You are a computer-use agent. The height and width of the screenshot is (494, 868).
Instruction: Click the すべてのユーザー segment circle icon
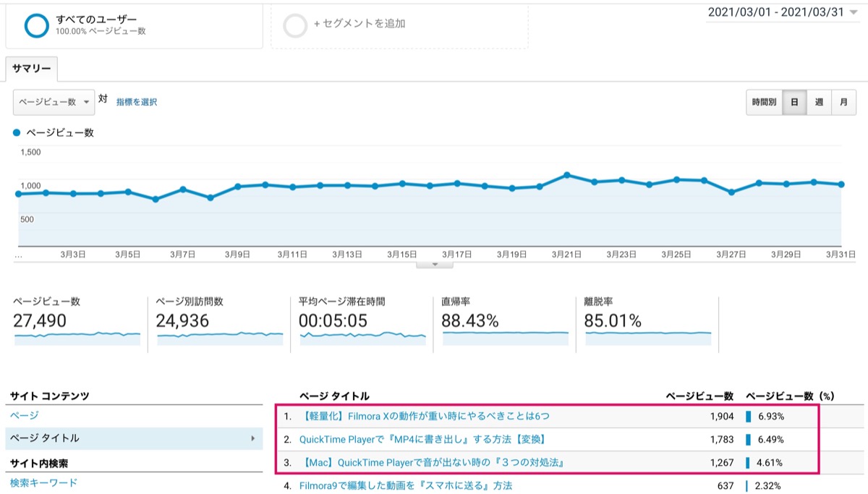(x=36, y=25)
